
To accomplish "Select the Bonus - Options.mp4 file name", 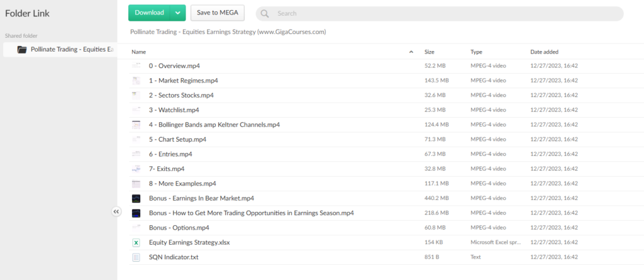I will 179,228.
